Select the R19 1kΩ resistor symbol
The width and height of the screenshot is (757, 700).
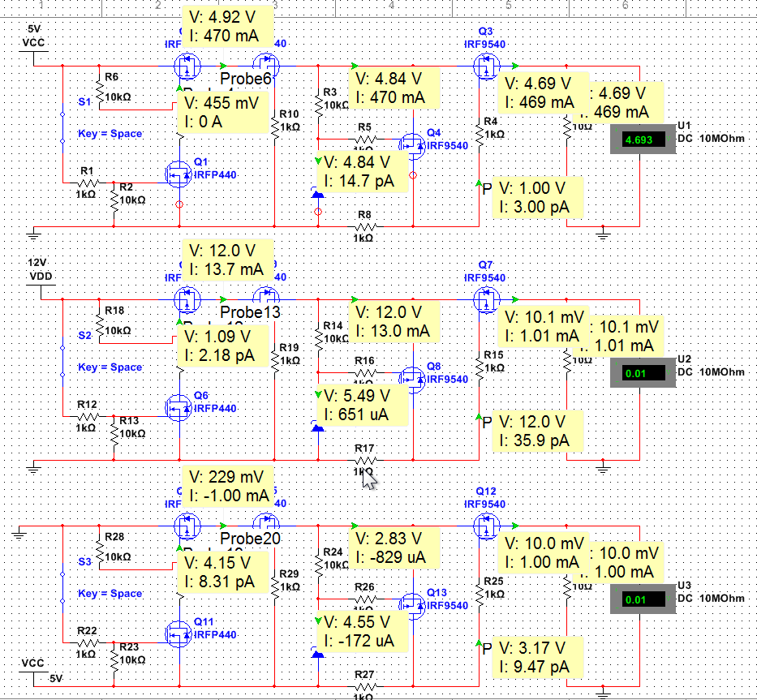click(x=275, y=361)
